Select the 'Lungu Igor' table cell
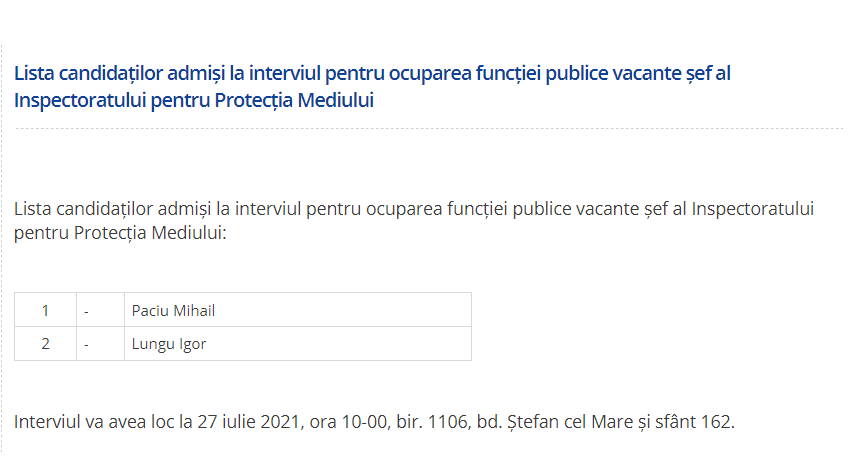This screenshot has height=469, width=850. click(x=298, y=344)
